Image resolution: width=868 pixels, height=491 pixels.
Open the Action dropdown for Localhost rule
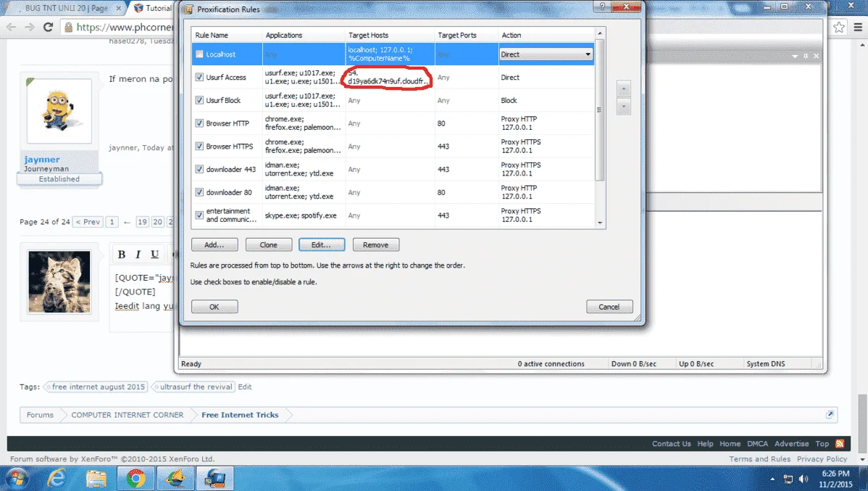[546, 54]
